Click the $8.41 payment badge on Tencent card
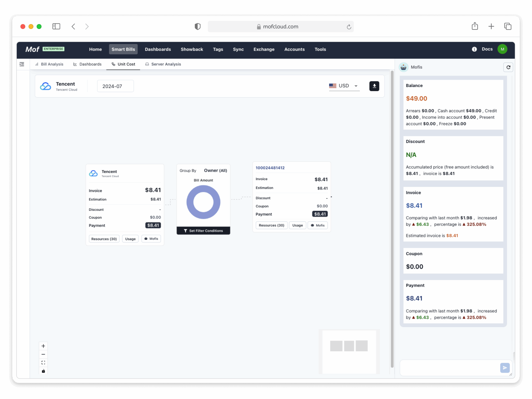 tap(153, 225)
